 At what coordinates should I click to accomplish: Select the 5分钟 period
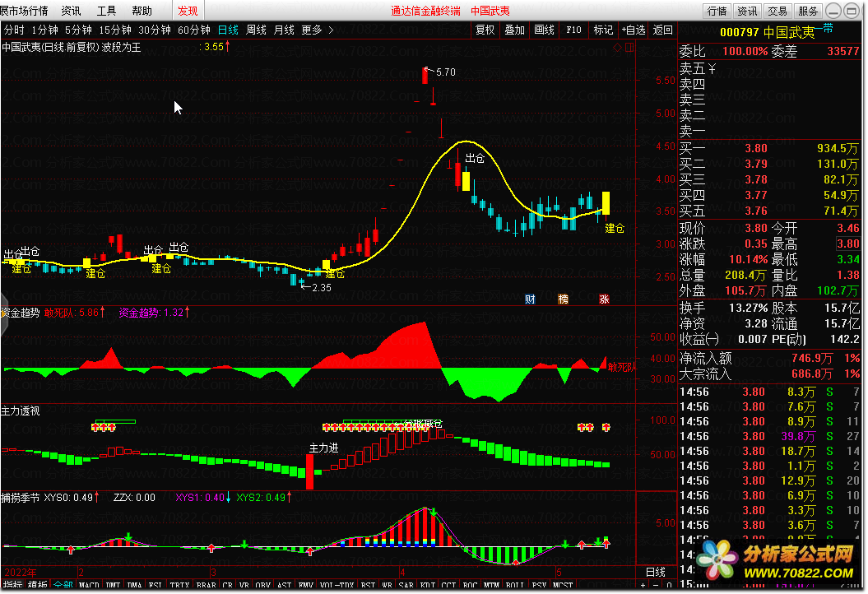coord(78,30)
